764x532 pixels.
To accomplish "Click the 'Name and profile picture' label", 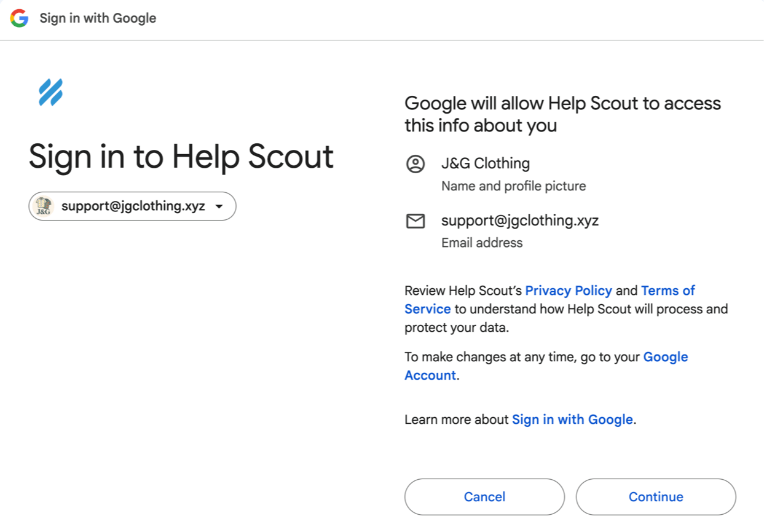I will [x=514, y=186].
